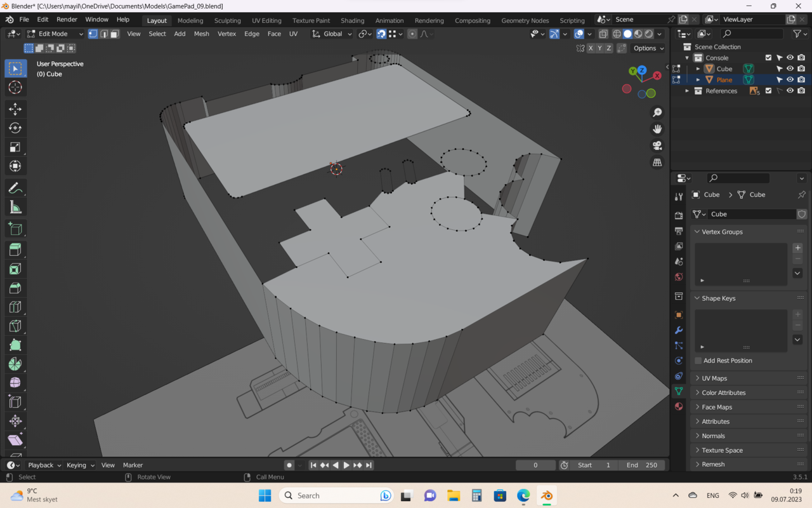Viewport: 812px width, 508px height.
Task: Select the Rotate tool
Action: pos(15,128)
